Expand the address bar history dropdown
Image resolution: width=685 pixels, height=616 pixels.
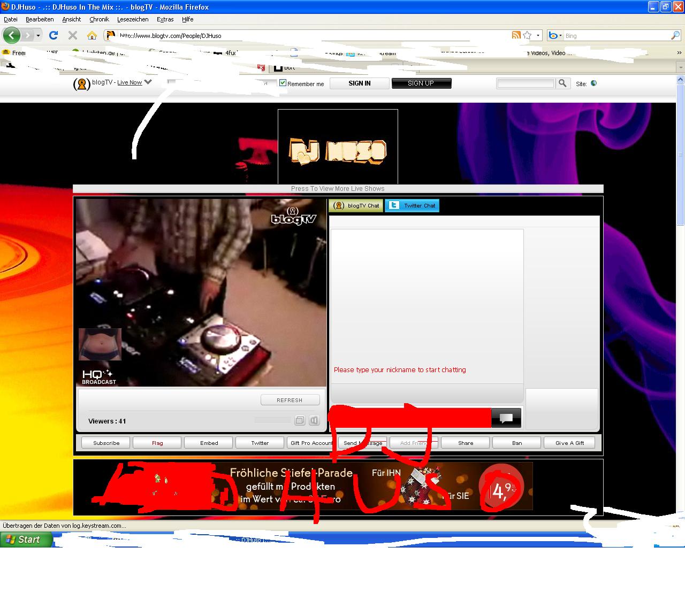537,35
